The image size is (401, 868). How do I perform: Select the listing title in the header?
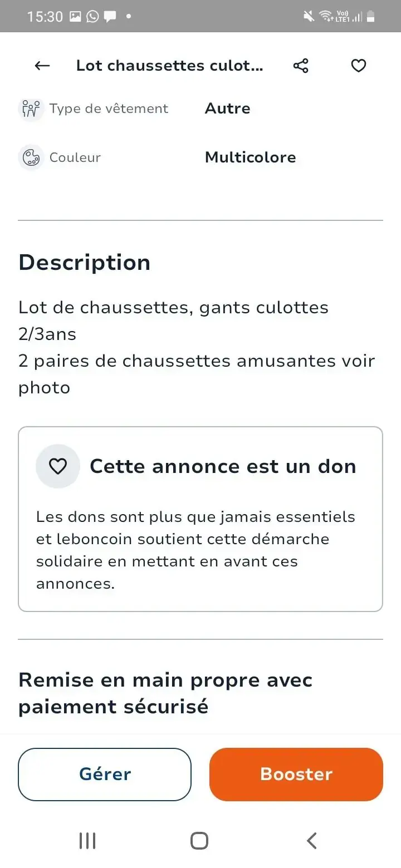[170, 66]
